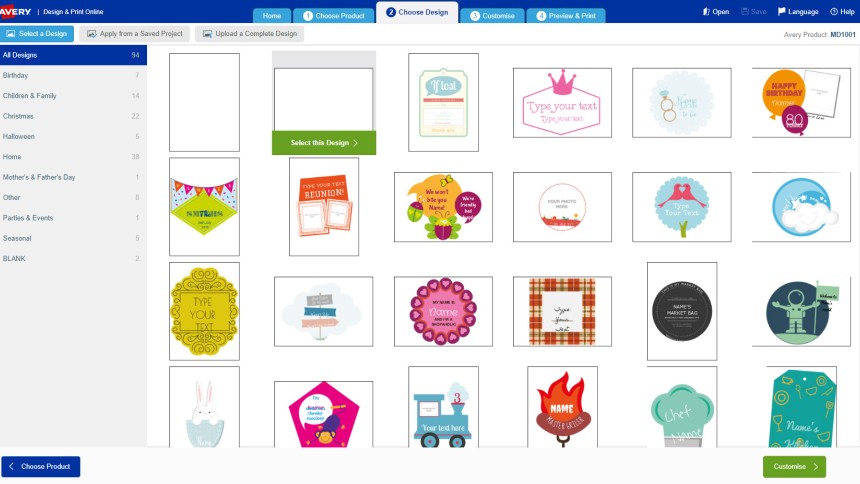Select the black Market Bag circle design

click(682, 311)
